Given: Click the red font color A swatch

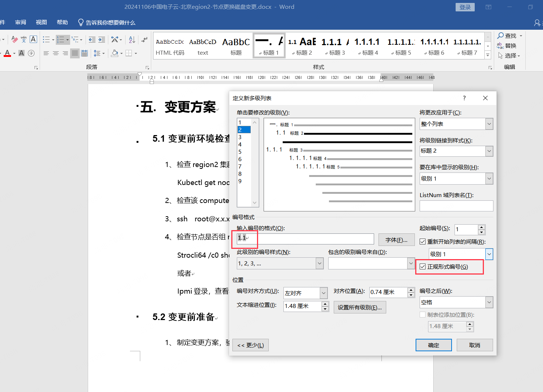Looking at the screenshot, I should click(x=7, y=53).
